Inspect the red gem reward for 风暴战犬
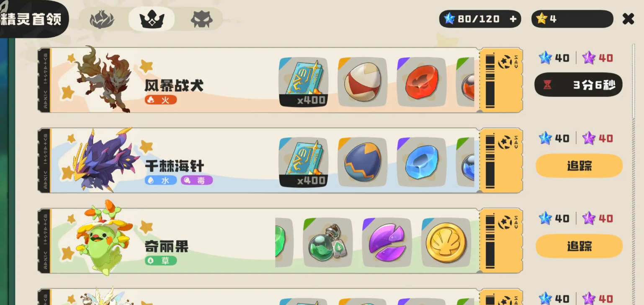This screenshot has width=644, height=305. 422,82
